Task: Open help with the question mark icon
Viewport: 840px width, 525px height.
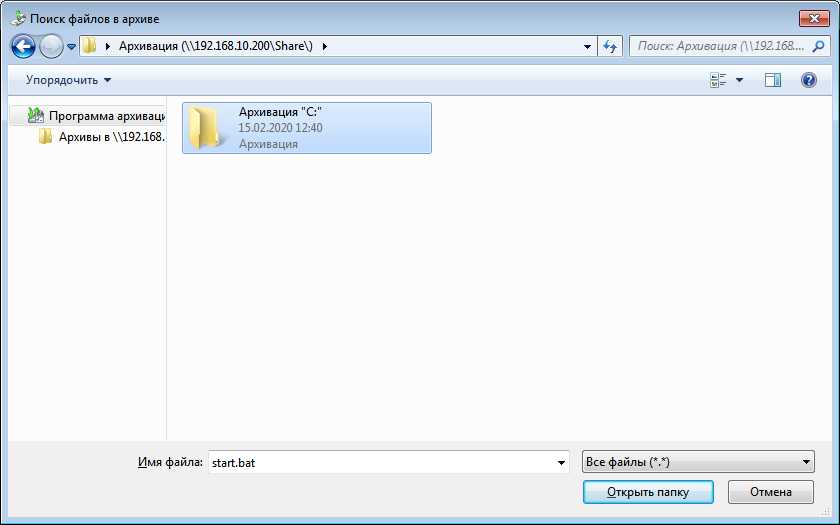Action: (809, 80)
